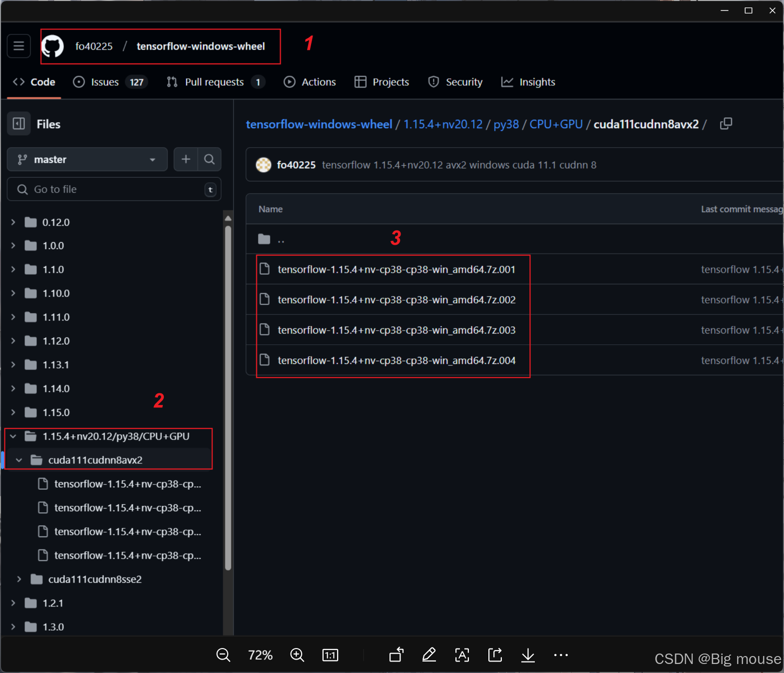Viewport: 784px width, 673px height.
Task: Open the master branch dropdown
Action: (87, 159)
